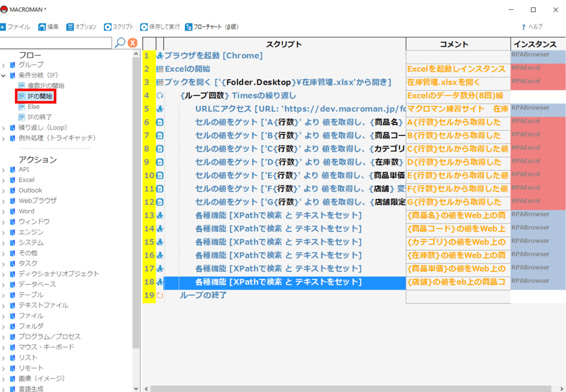Expand the Outlook action category

coord(4,190)
